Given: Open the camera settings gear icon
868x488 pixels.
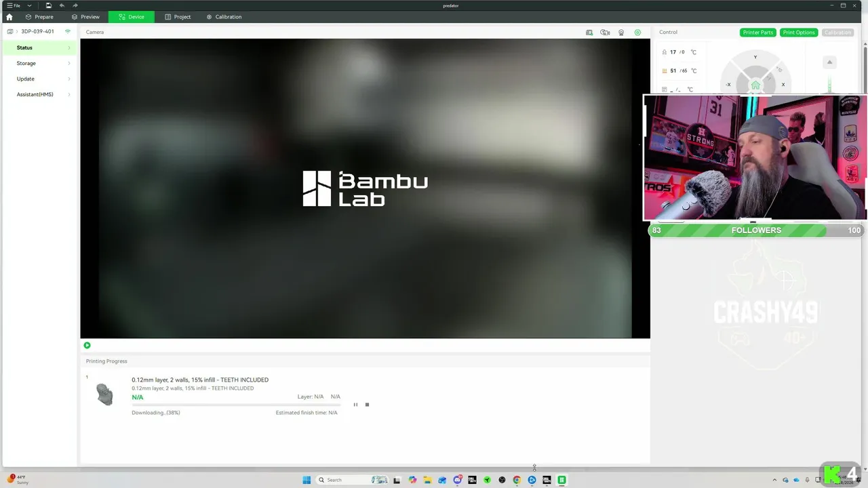Looking at the screenshot, I should 637,33.
